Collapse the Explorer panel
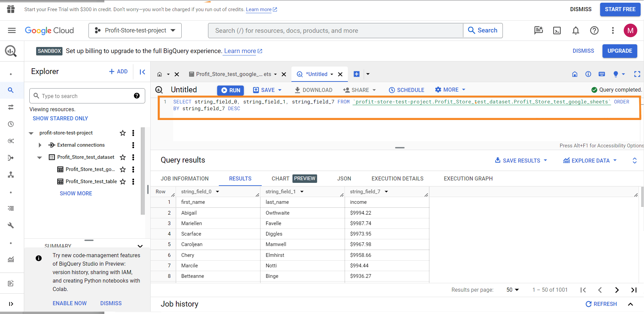 click(142, 72)
